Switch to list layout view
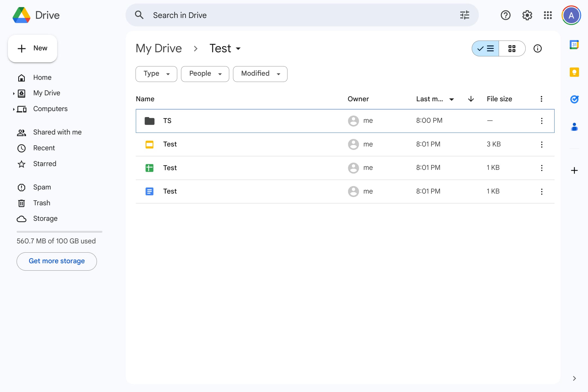Image resolution: width=588 pixels, height=392 pixels. 486,48
